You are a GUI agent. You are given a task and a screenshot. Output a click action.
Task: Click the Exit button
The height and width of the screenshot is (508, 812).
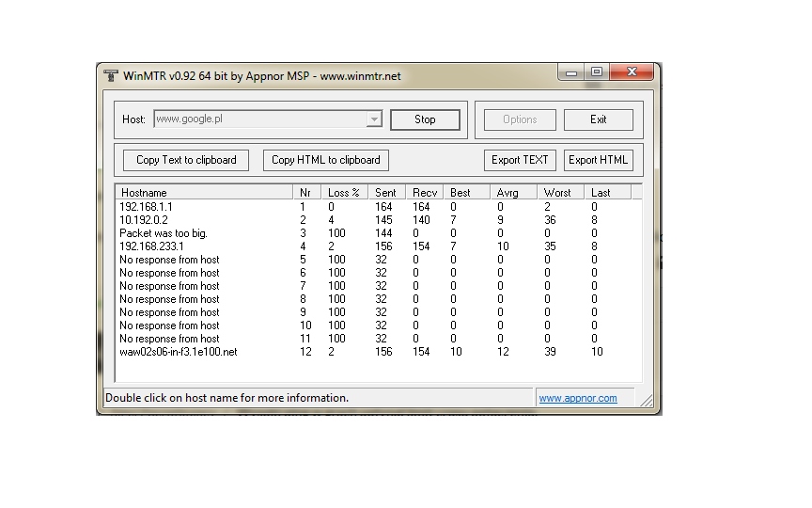(x=598, y=119)
